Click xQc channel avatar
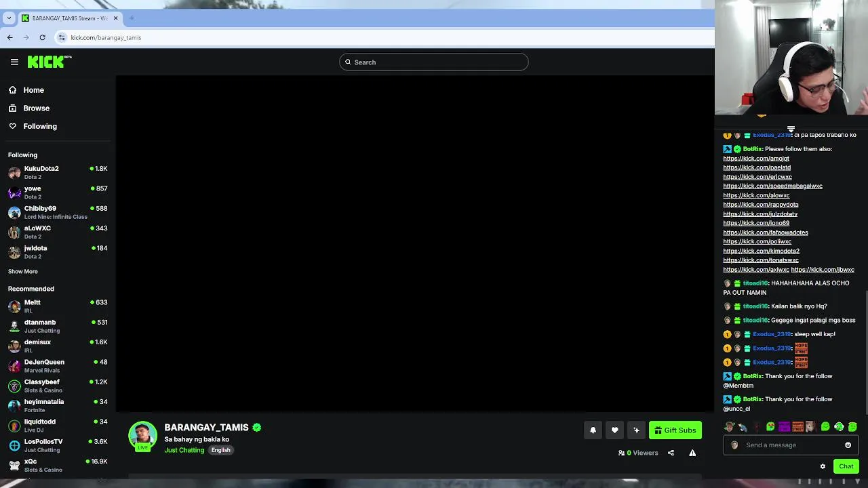 click(x=14, y=465)
